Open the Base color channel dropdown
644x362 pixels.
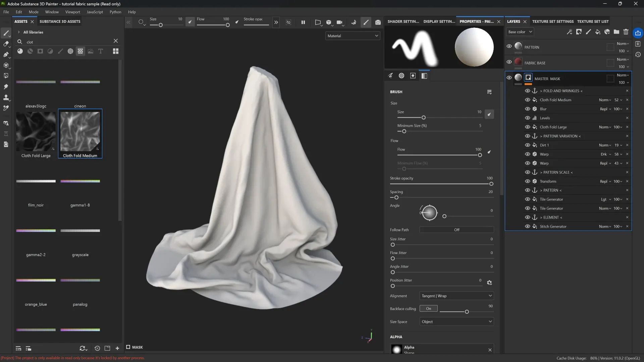520,32
